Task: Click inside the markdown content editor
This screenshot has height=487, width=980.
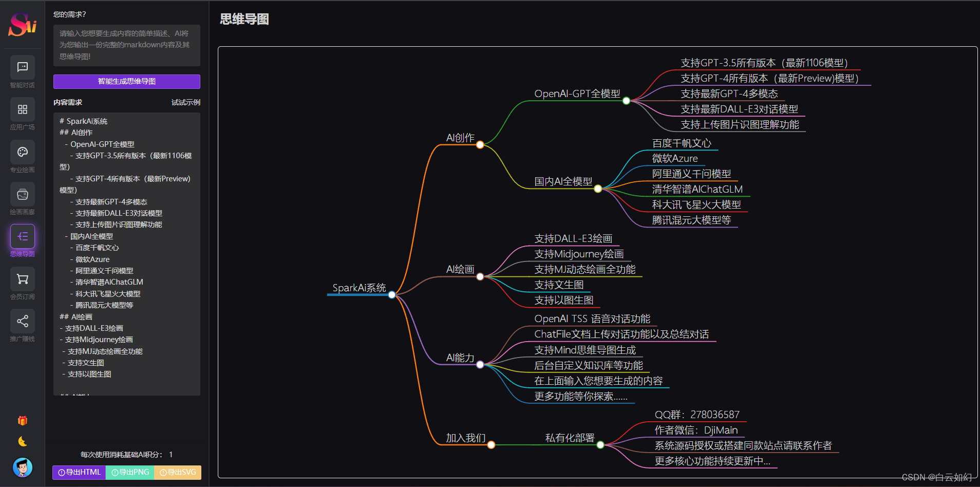Action: (x=127, y=254)
